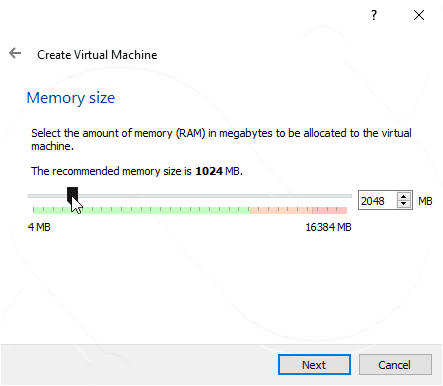
Task: Proceed with the Next button
Action: tap(314, 365)
